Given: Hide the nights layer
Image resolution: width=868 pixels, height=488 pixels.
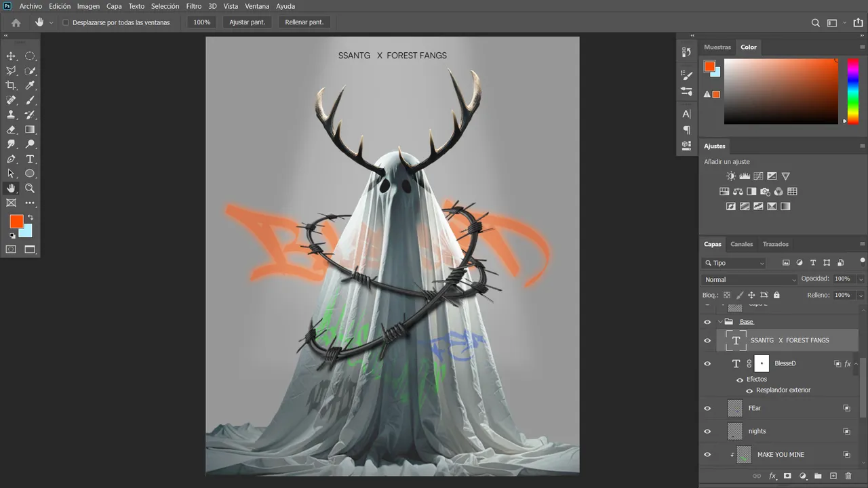Looking at the screenshot, I should (x=707, y=431).
